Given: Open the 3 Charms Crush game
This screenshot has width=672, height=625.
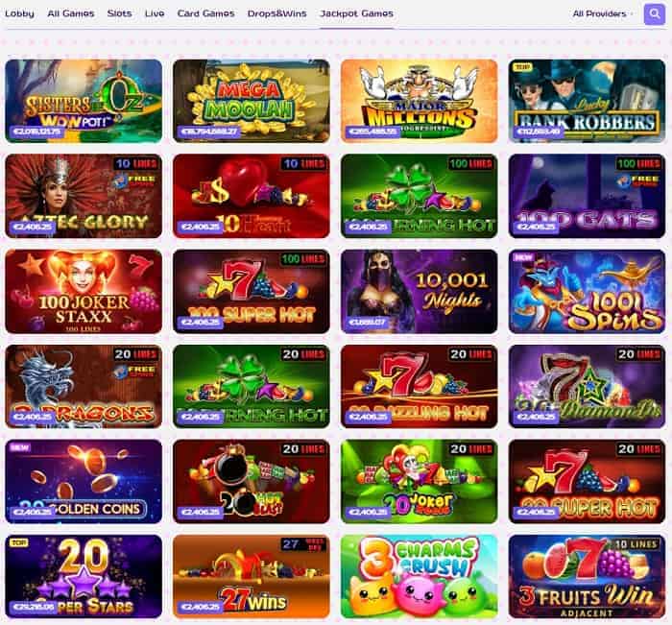Looking at the screenshot, I should click(x=420, y=576).
